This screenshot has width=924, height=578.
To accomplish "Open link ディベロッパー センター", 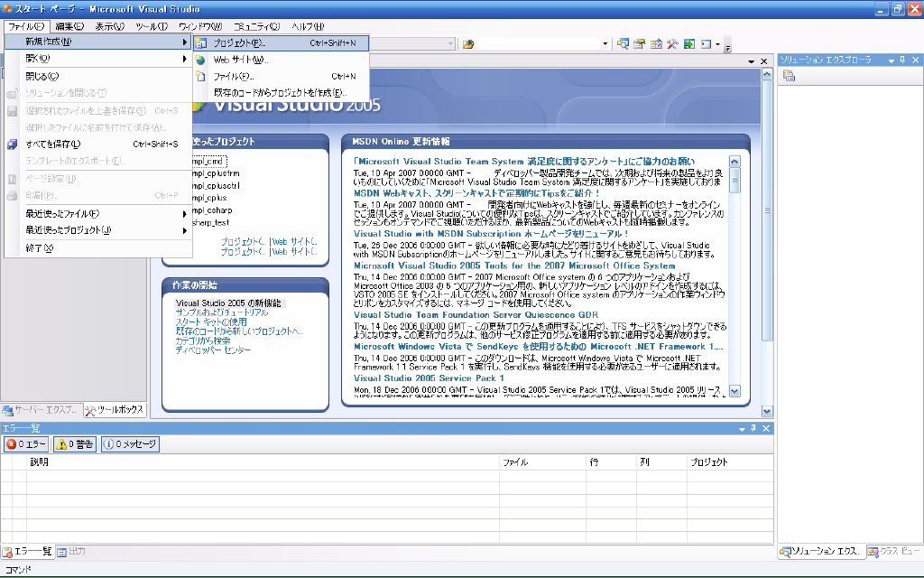I will (213, 350).
